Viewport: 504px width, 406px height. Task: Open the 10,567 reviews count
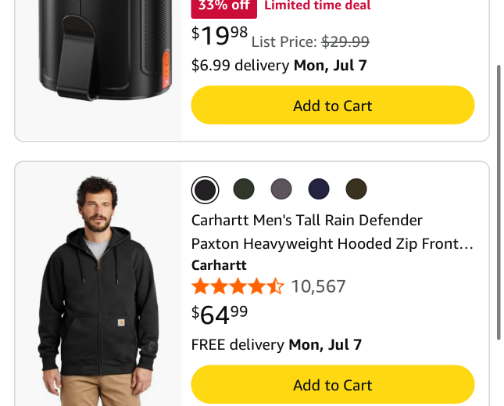coord(318,286)
